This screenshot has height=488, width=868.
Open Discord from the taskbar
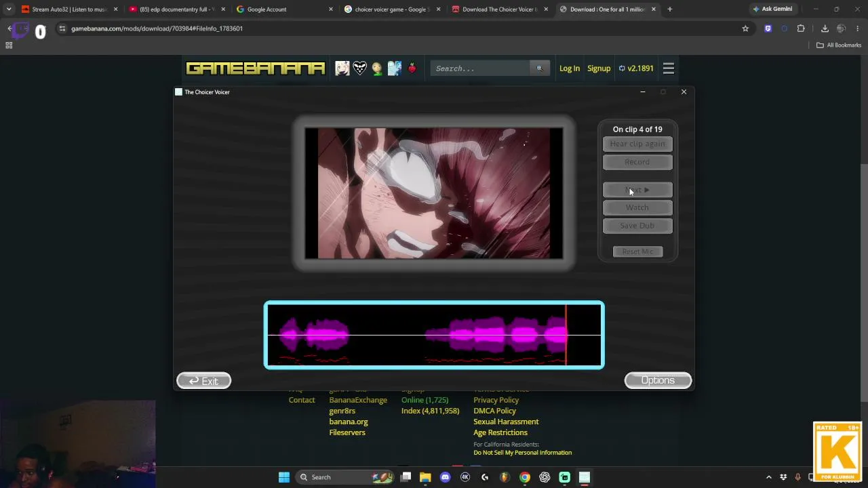coord(445,477)
